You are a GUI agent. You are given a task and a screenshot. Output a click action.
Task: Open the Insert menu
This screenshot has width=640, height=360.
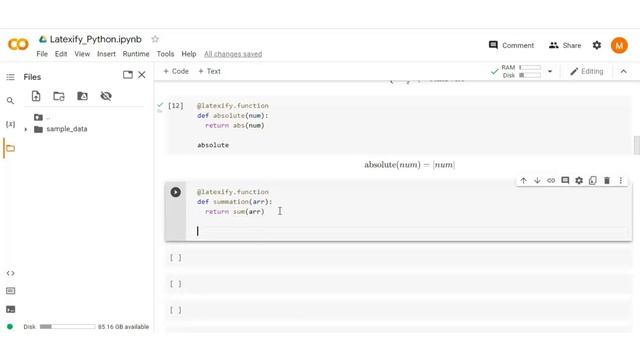pos(106,54)
